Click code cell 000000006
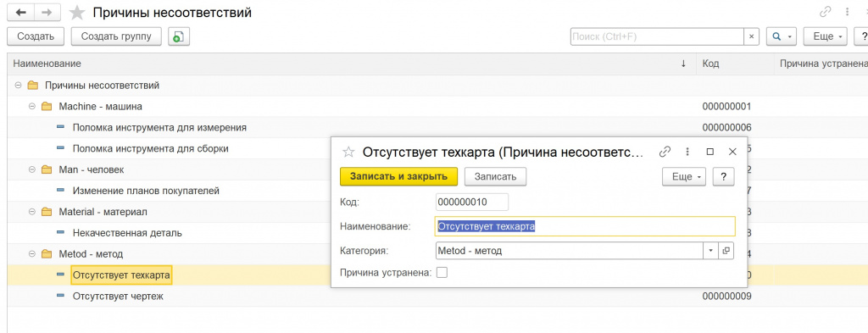868x333 pixels. pos(726,127)
